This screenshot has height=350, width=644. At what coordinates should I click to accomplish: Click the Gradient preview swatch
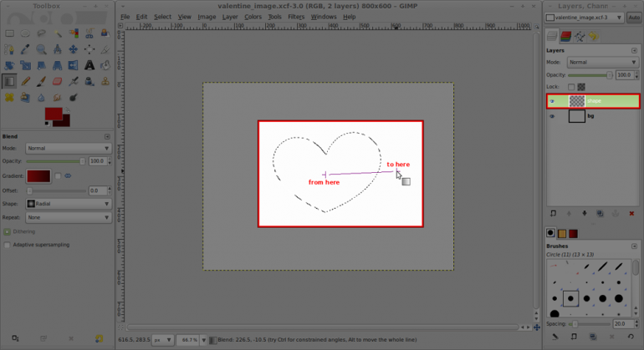pyautogui.click(x=38, y=176)
